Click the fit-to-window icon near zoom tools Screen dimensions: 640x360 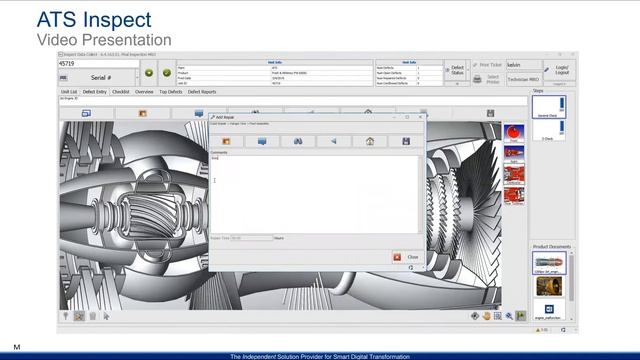pyautogui.click(x=498, y=316)
